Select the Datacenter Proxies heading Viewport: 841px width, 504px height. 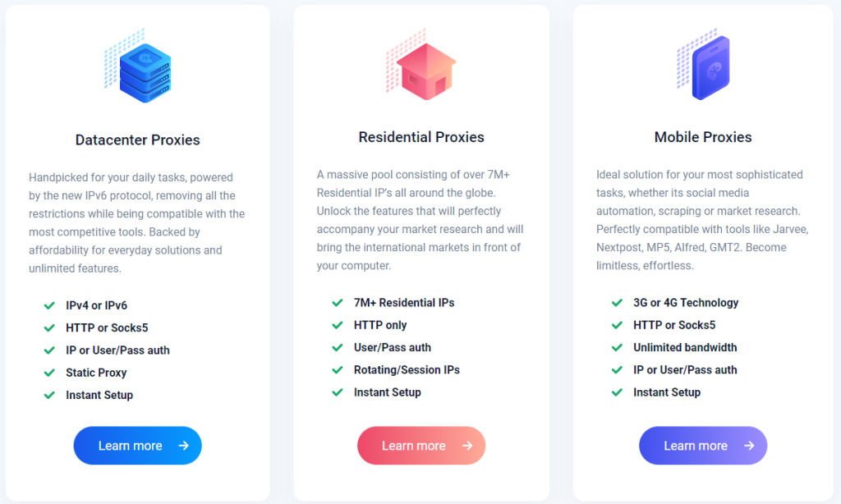click(137, 140)
